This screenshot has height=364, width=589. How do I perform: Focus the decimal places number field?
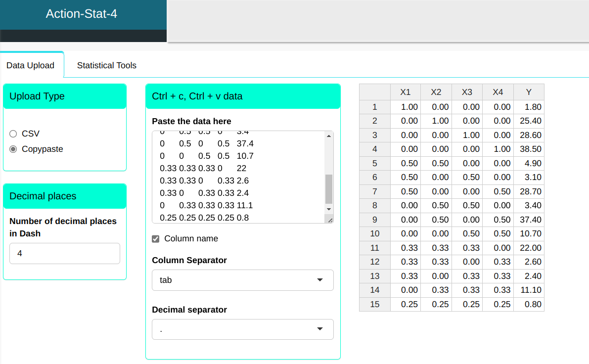[64, 253]
